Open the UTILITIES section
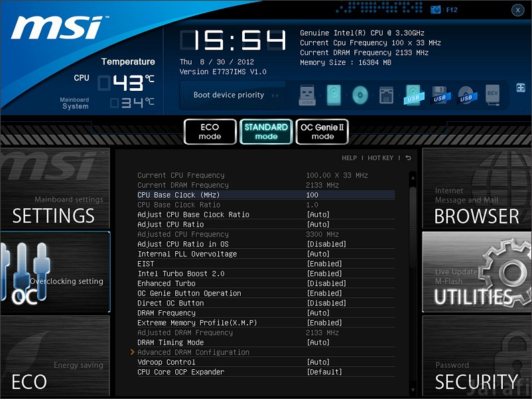The height and width of the screenshot is (399, 532). point(477,272)
